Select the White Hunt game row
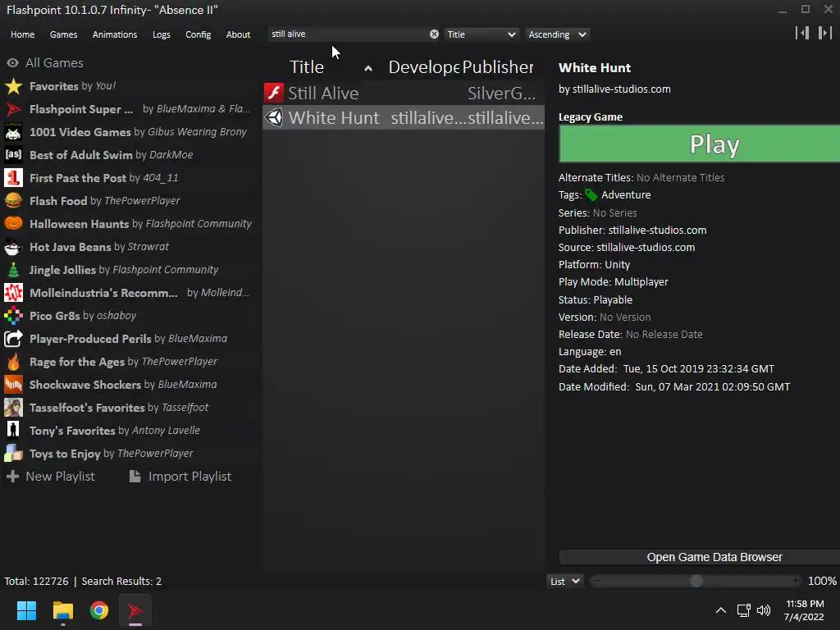Viewport: 840px width, 630px height. 404,118
